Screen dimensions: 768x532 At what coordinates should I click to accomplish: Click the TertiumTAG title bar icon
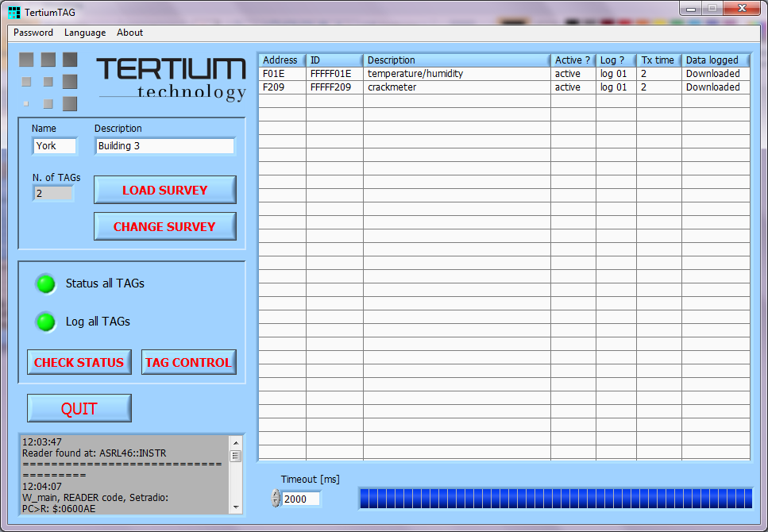[x=14, y=12]
